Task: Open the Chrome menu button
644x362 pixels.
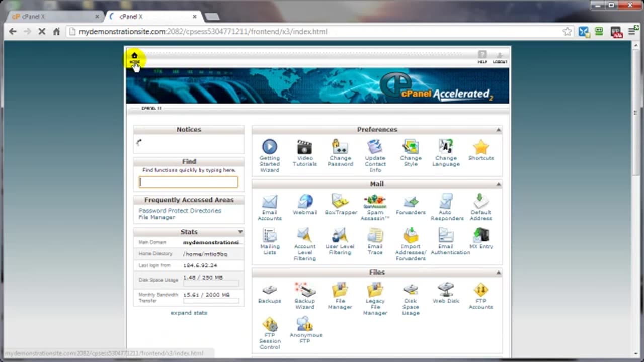Action: (632, 31)
